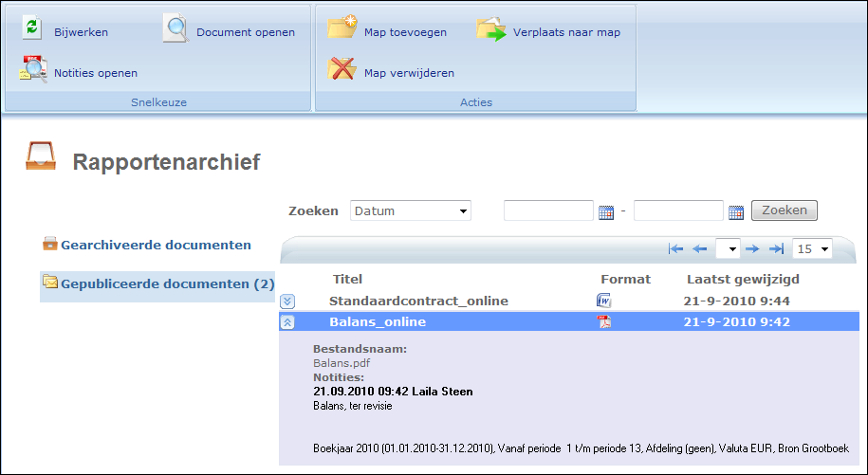Image resolution: width=868 pixels, height=475 pixels.
Task: Expand details of Standaardcontract_online row
Action: click(287, 301)
